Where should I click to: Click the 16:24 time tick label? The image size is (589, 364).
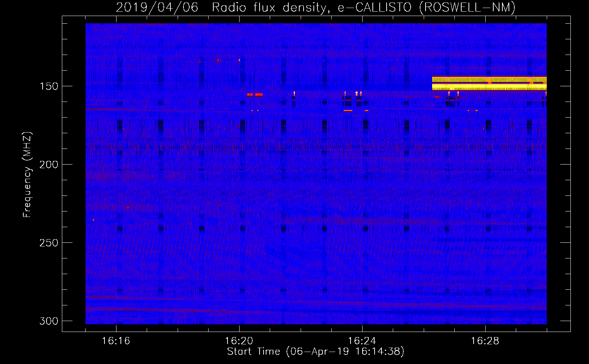[362, 341]
